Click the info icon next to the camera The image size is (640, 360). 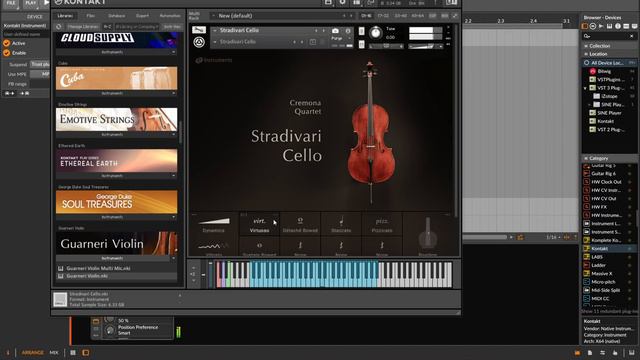pyautogui.click(x=348, y=31)
